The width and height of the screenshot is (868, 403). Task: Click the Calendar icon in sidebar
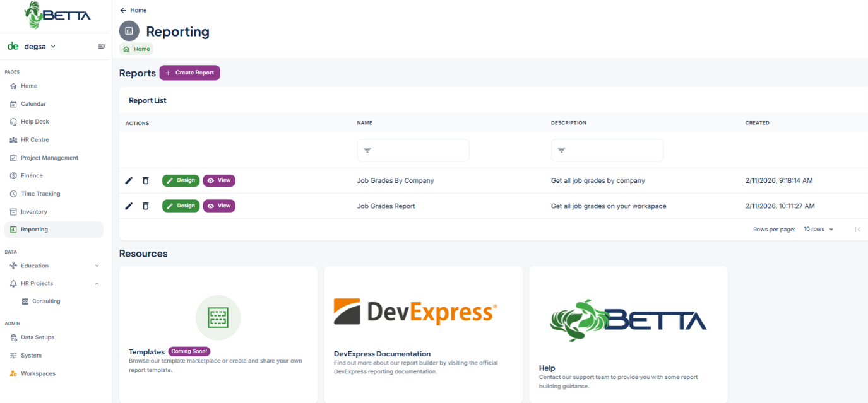click(13, 104)
